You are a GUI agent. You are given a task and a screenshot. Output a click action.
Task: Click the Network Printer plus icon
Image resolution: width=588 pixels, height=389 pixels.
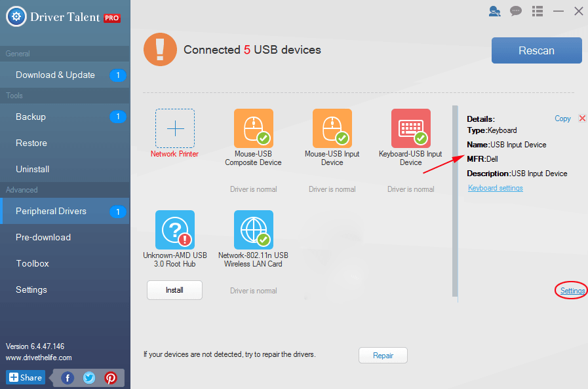175,128
